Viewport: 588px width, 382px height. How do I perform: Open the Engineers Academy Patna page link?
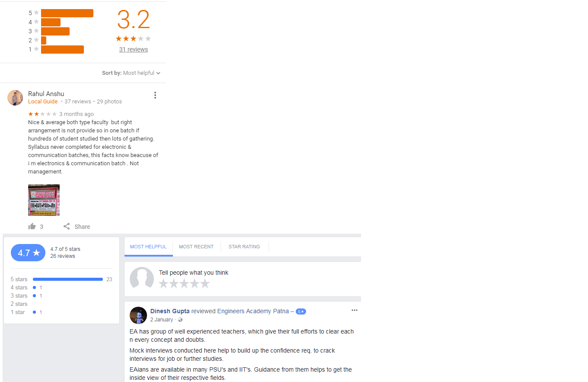(253, 311)
